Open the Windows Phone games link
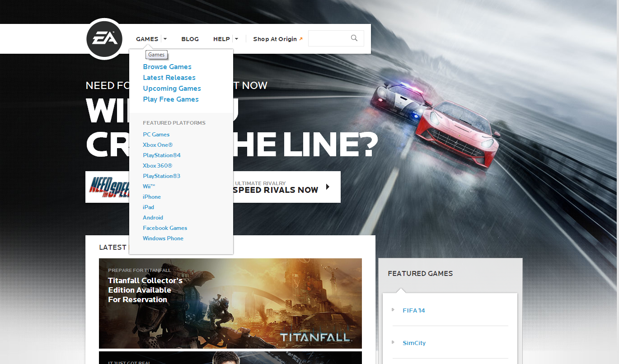The width and height of the screenshot is (619, 364). [x=163, y=238]
